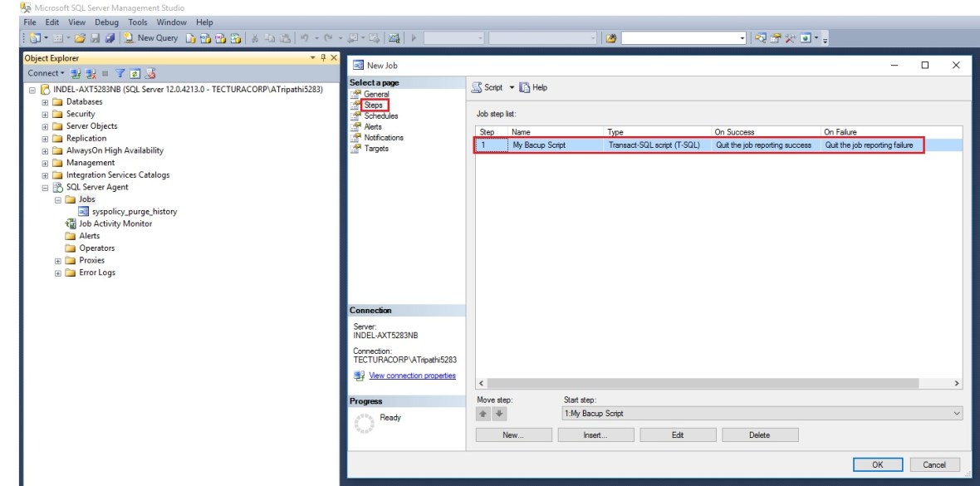
Task: Expand the Script dropdown arrow
Action: click(512, 87)
